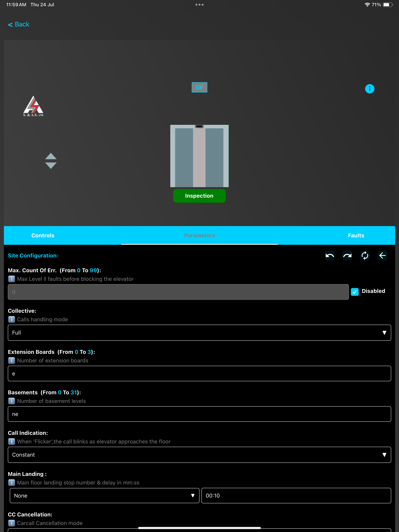Click the Site Configuration heading
This screenshot has width=399, height=532.
pyautogui.click(x=33, y=256)
